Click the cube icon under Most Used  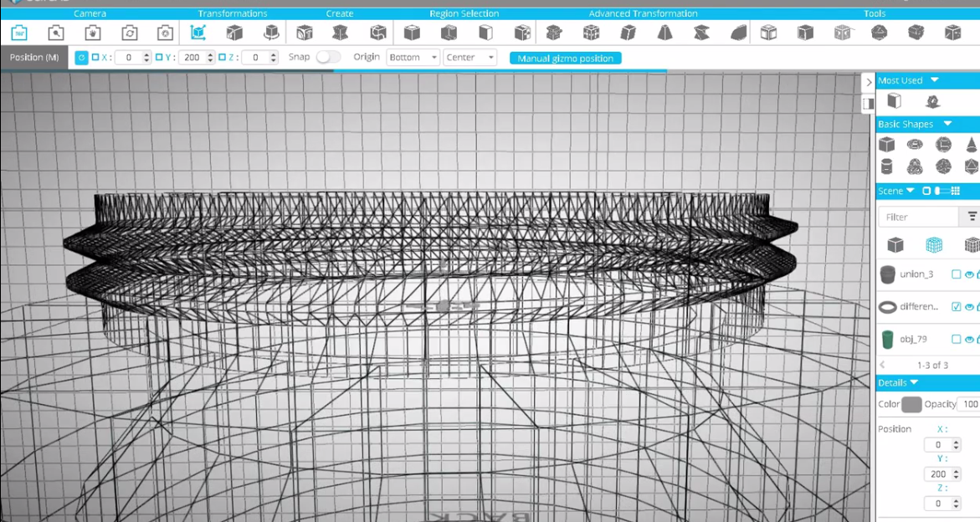(x=895, y=101)
